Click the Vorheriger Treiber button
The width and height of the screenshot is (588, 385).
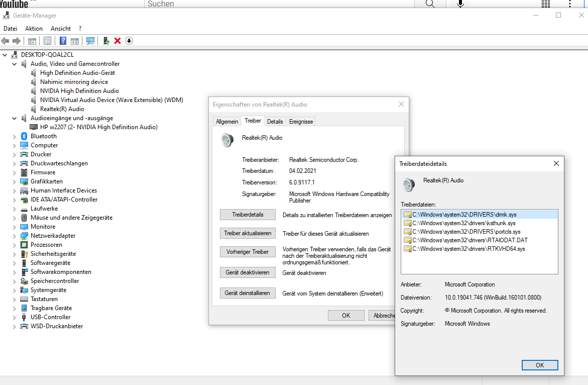tap(248, 252)
